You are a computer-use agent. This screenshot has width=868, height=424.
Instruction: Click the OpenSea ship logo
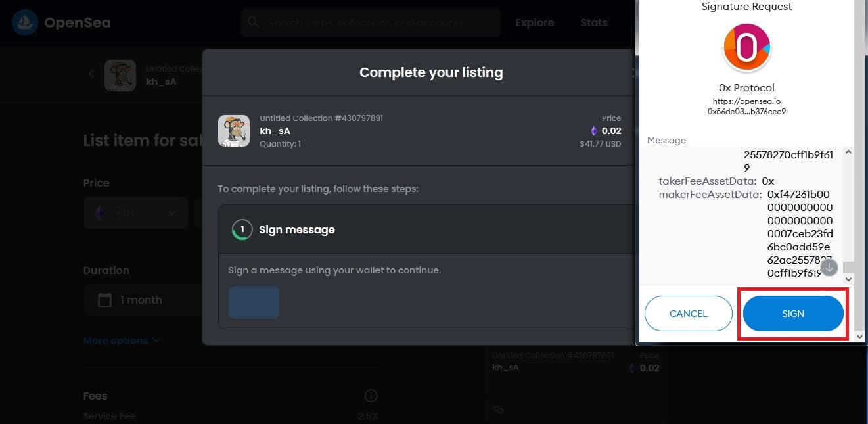[24, 23]
